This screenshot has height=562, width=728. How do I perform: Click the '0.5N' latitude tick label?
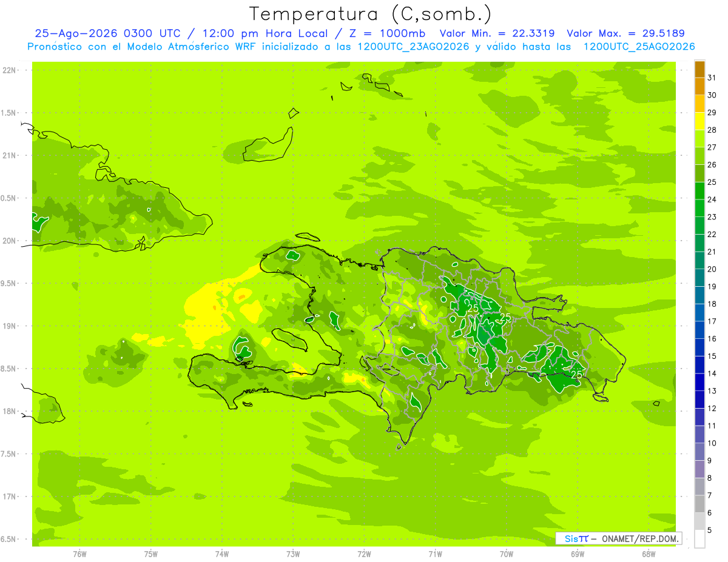[9, 198]
